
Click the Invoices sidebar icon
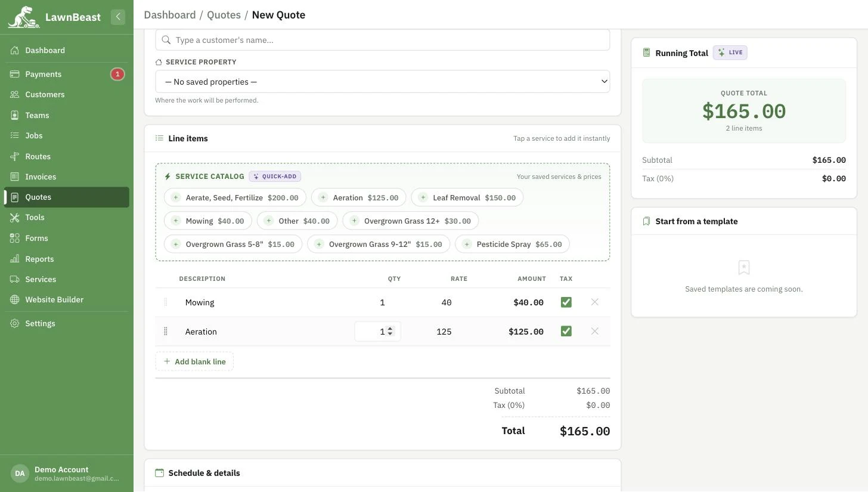[x=15, y=177]
